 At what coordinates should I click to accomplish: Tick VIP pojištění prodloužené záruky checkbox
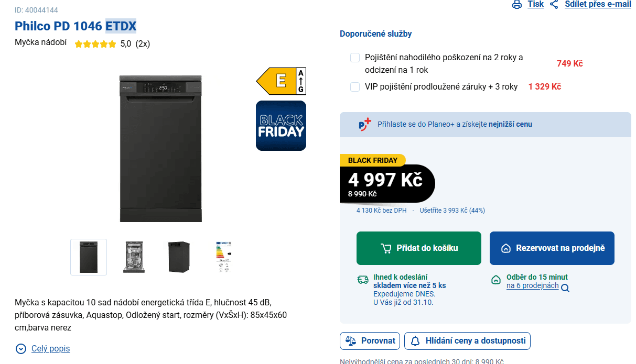click(355, 87)
